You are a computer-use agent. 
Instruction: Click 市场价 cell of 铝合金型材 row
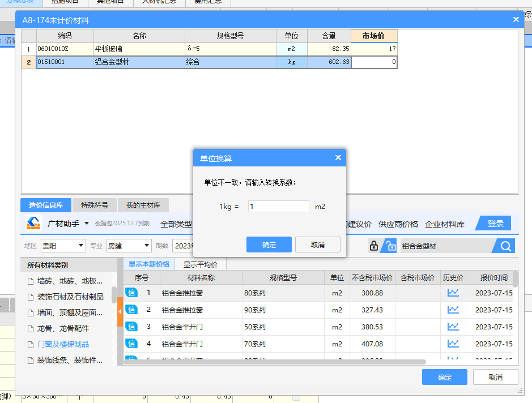(374, 62)
